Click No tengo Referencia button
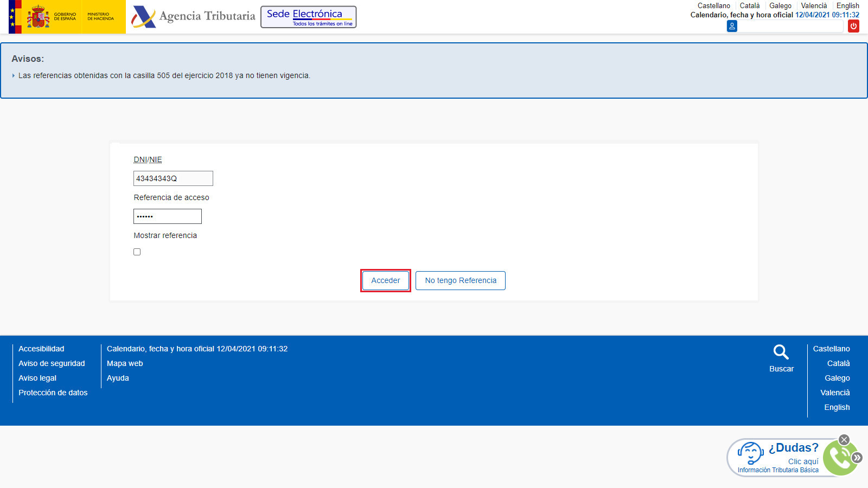The image size is (868, 488). pyautogui.click(x=461, y=280)
